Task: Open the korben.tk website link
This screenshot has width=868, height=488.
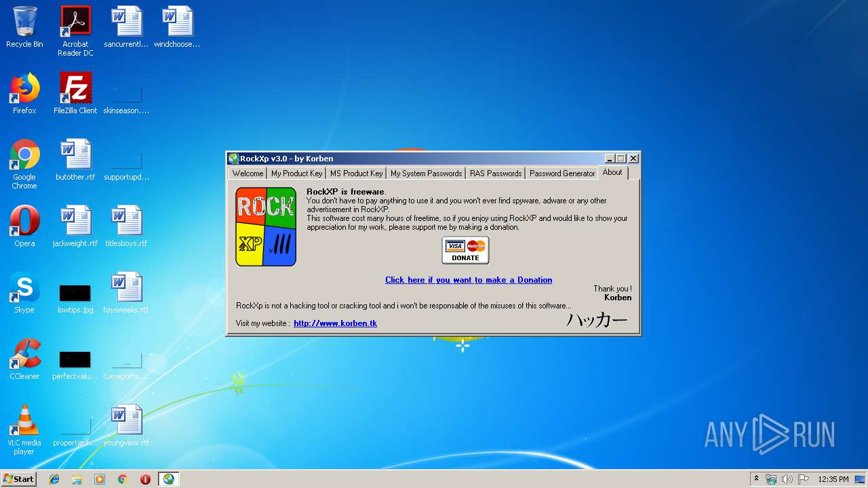Action: tap(335, 323)
